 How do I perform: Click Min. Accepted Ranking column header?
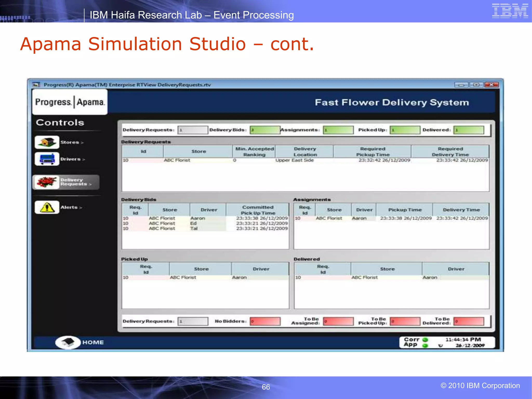click(x=254, y=151)
